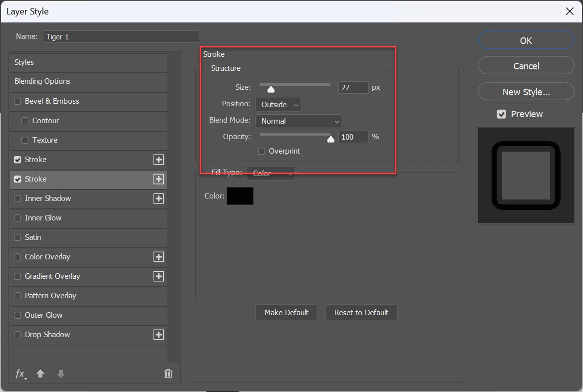Screen dimensions: 583x392
Task: Delete effect with trash icon
Action: point(168,374)
